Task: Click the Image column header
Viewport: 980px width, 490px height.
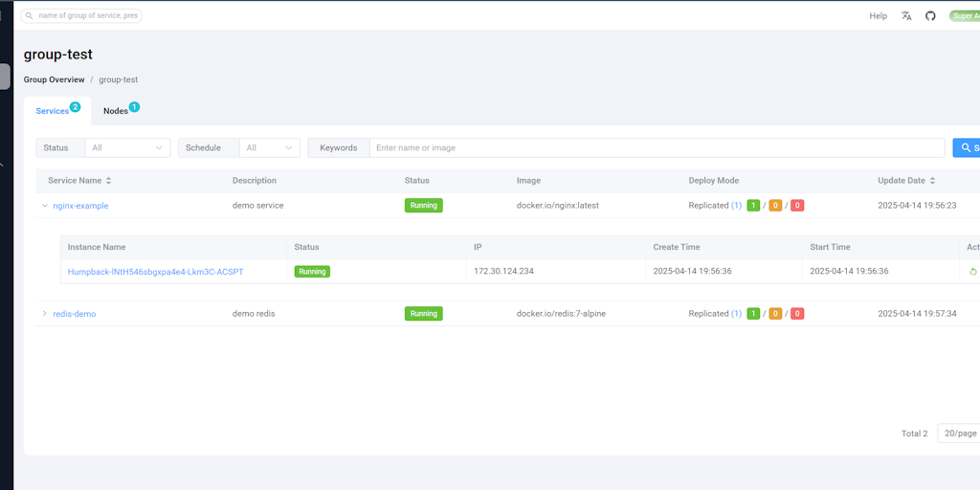Action: point(528,181)
